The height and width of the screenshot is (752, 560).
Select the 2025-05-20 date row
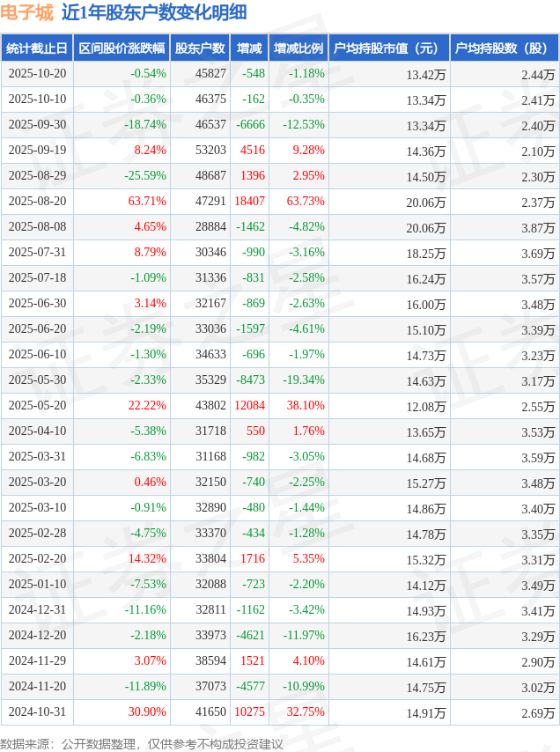pyautogui.click(x=37, y=406)
